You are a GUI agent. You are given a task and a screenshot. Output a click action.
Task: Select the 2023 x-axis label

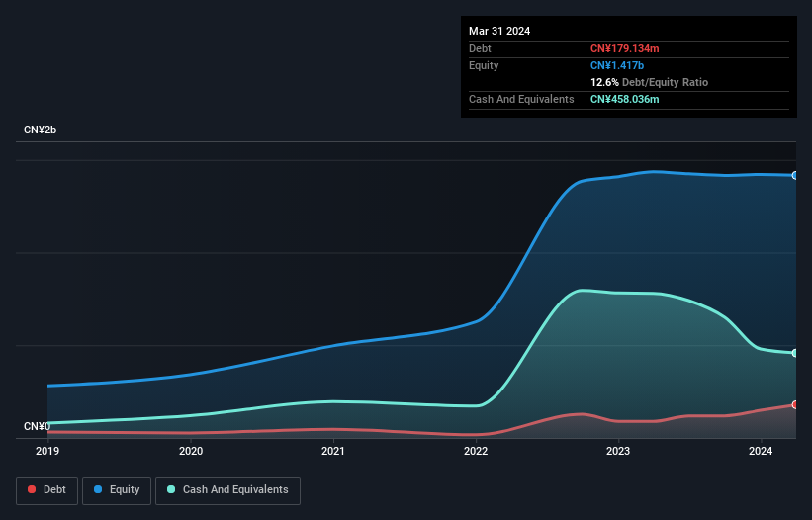(618, 451)
